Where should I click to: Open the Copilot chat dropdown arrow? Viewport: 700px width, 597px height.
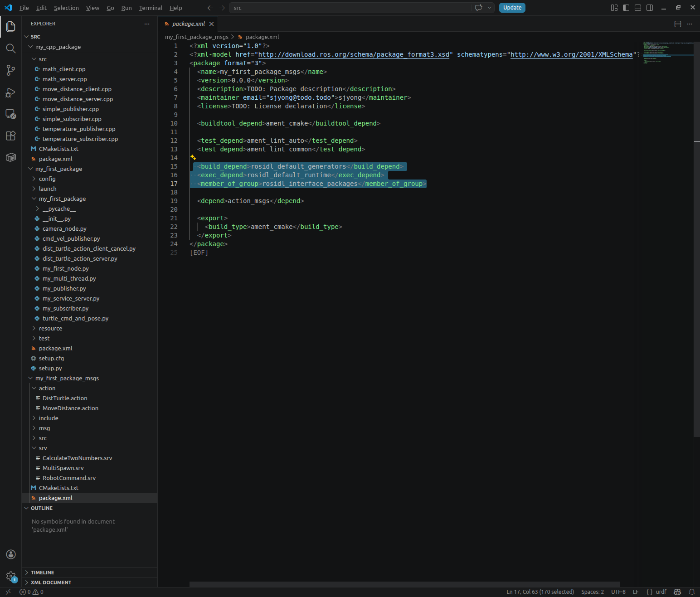tap(489, 8)
